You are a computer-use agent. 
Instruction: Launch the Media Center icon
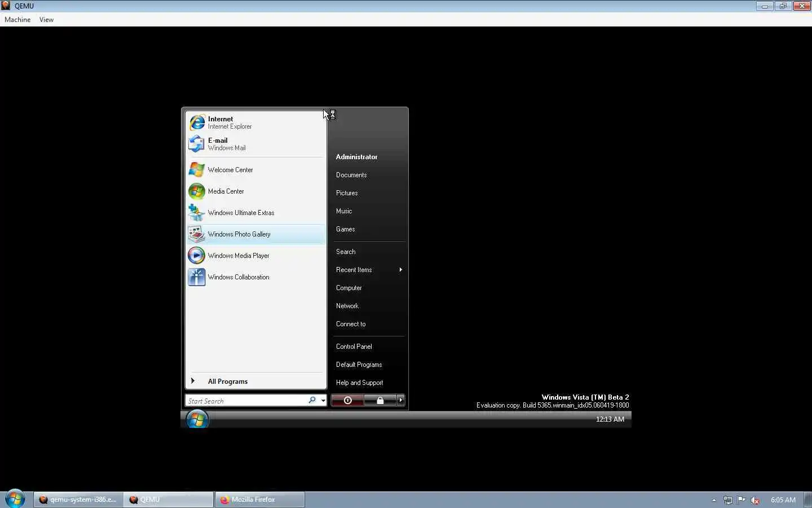coord(197,191)
